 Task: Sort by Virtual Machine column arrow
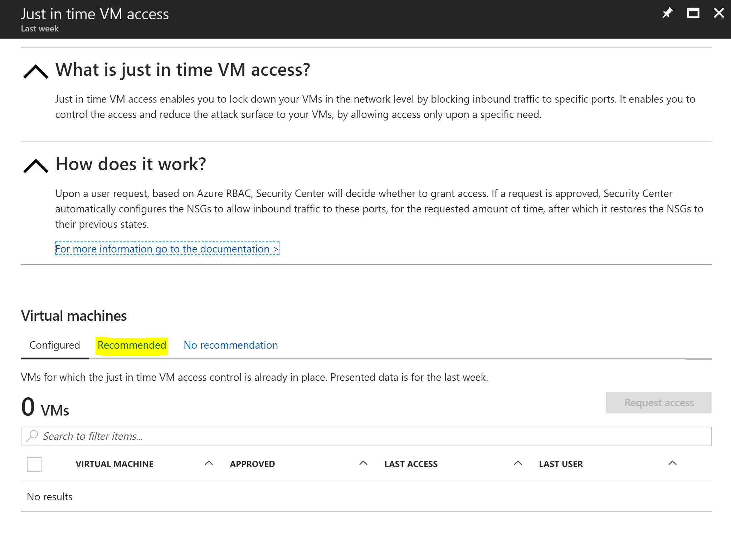(209, 463)
